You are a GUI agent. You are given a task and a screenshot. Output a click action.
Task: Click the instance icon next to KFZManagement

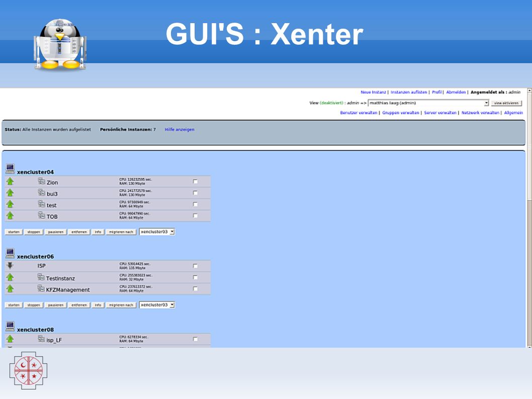coord(41,289)
